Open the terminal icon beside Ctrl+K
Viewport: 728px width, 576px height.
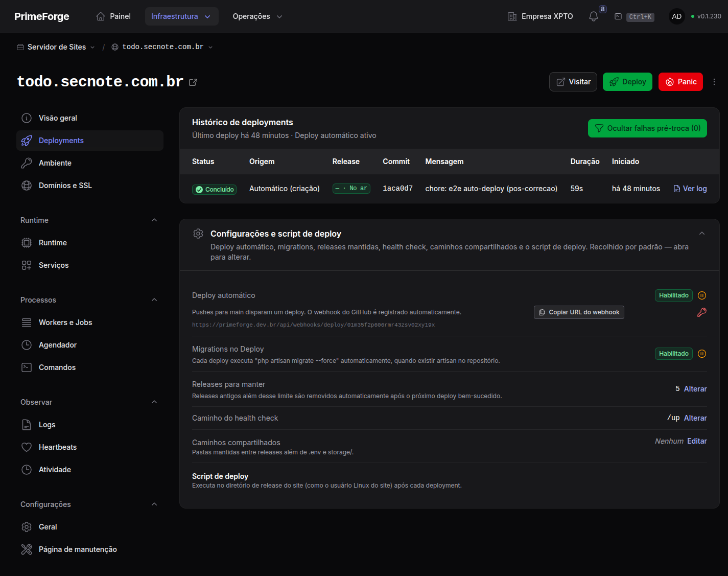(618, 16)
